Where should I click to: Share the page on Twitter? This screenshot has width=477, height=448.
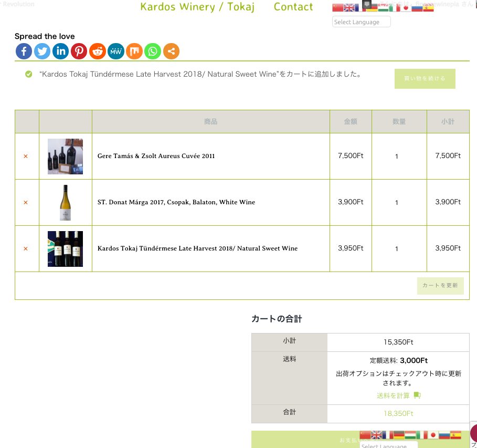click(43, 51)
